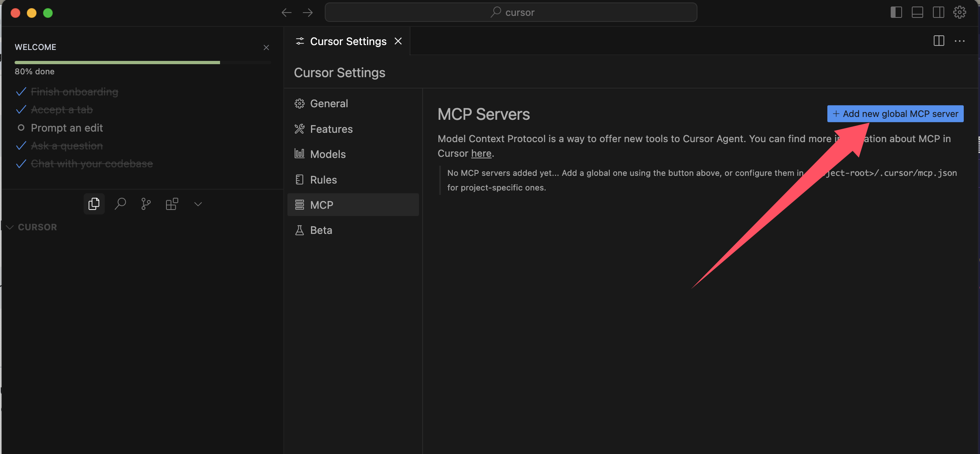This screenshot has height=454, width=980.
Task: Toggle the primary sidebar visibility
Action: click(x=897, y=12)
